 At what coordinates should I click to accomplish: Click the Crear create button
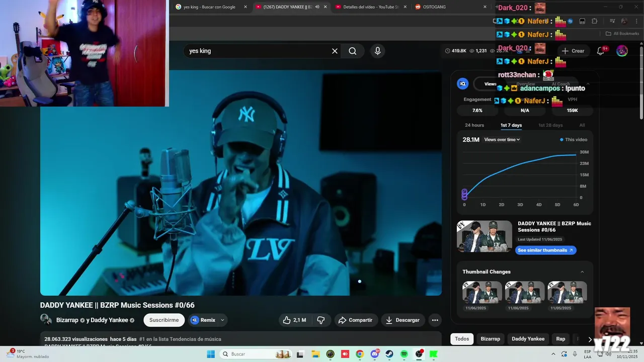(x=573, y=51)
